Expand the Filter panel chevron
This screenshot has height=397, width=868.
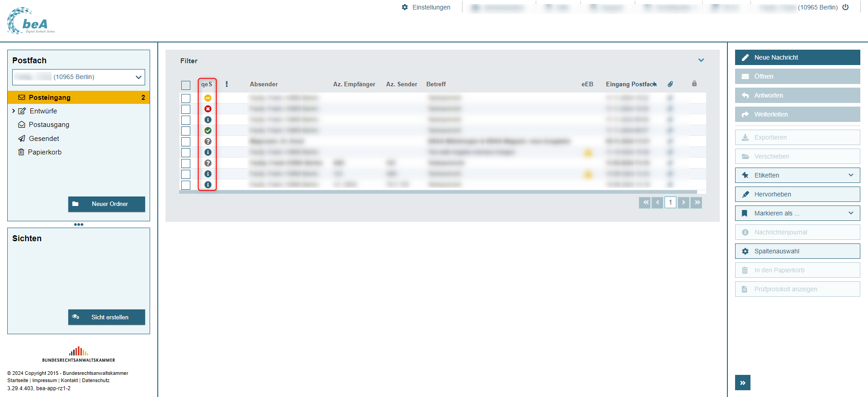[701, 61]
